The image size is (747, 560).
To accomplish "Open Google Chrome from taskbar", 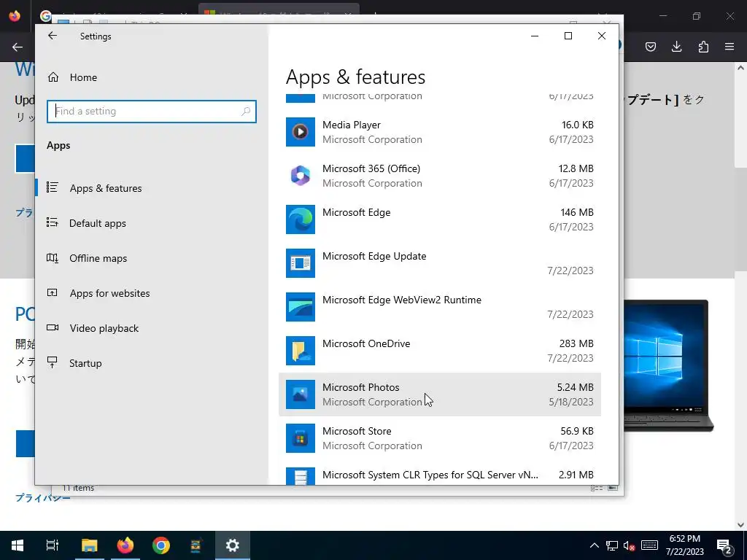I will point(161,545).
